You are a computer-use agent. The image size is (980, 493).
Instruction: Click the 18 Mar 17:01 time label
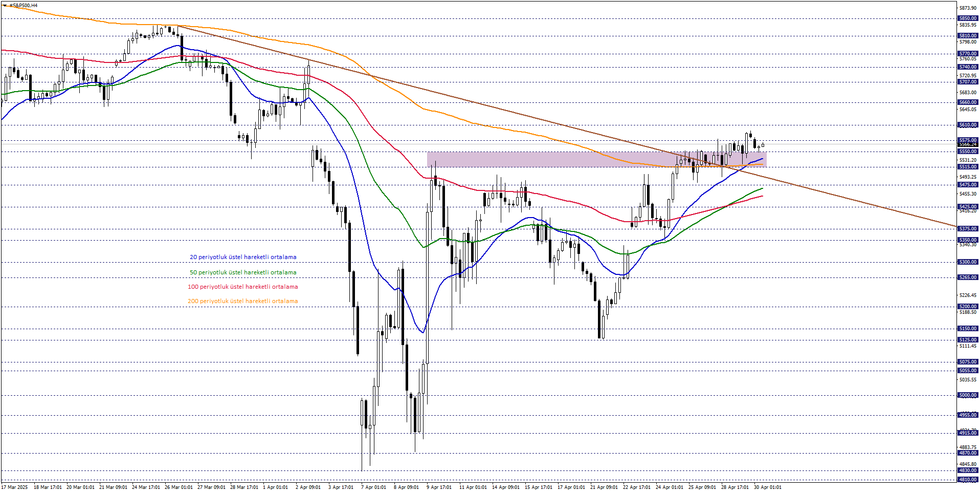pyautogui.click(x=48, y=487)
